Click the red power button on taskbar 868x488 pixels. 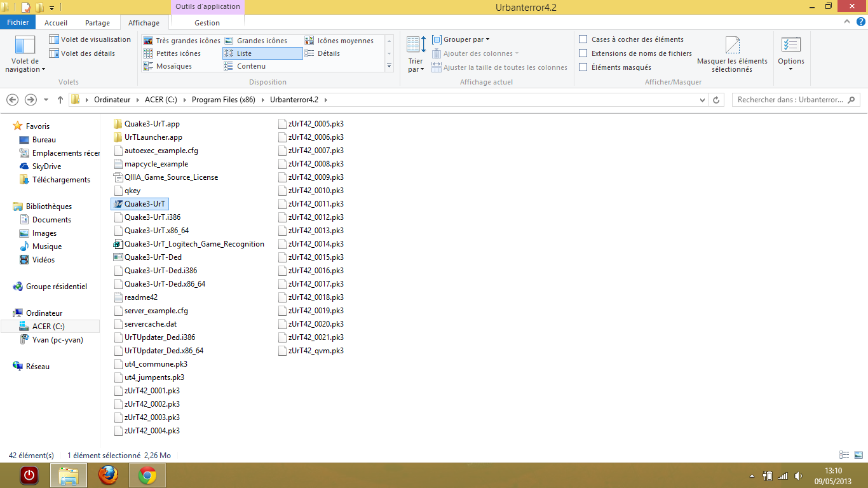tap(29, 475)
